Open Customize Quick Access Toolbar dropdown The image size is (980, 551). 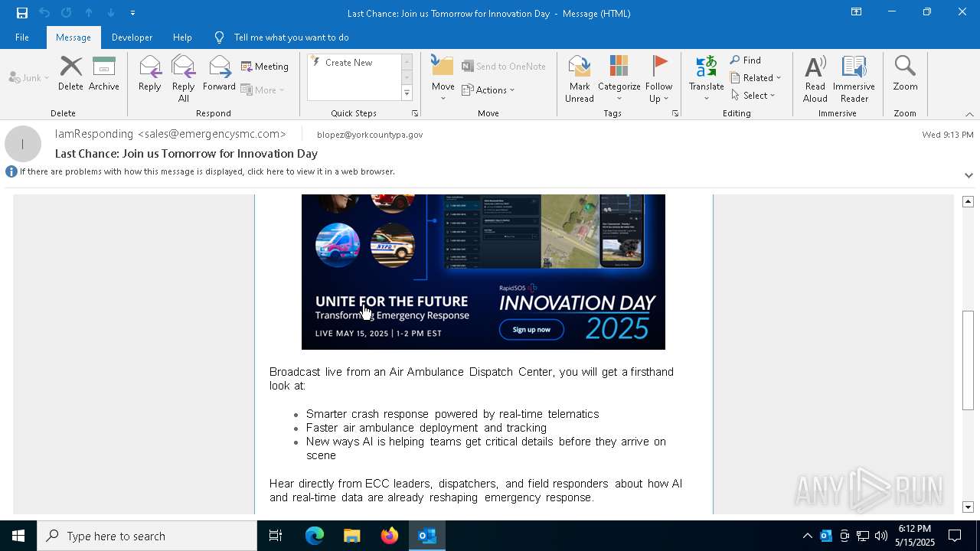click(132, 13)
